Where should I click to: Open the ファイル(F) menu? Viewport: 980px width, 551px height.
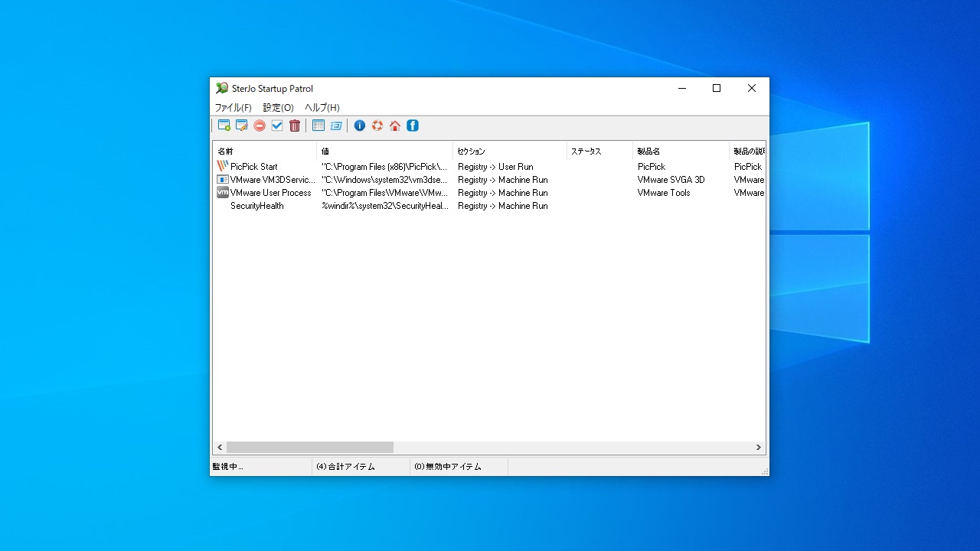233,108
